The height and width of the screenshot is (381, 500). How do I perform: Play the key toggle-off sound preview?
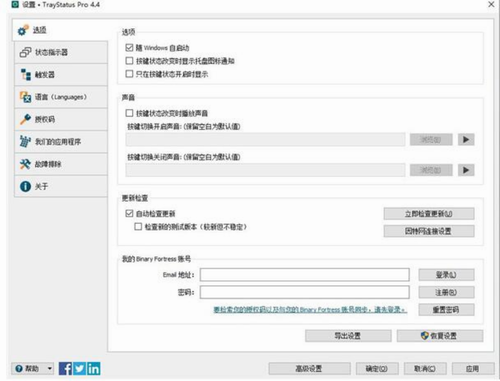tap(466, 170)
